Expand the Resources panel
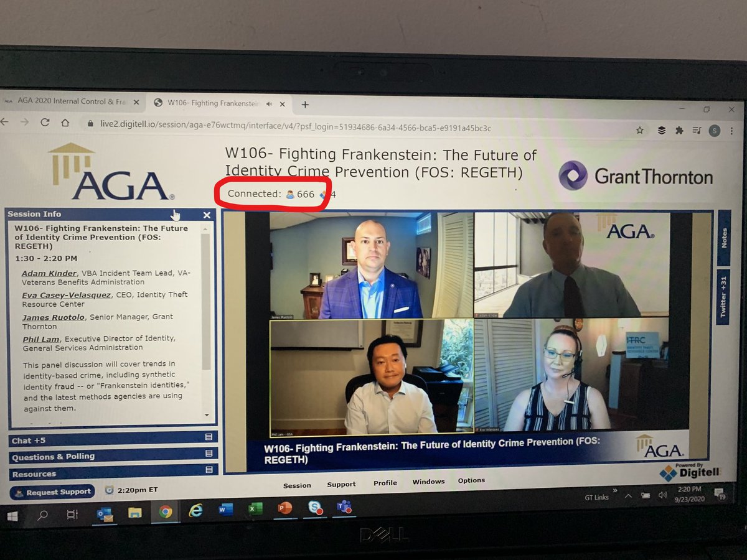Image resolution: width=747 pixels, height=560 pixels. tap(113, 474)
